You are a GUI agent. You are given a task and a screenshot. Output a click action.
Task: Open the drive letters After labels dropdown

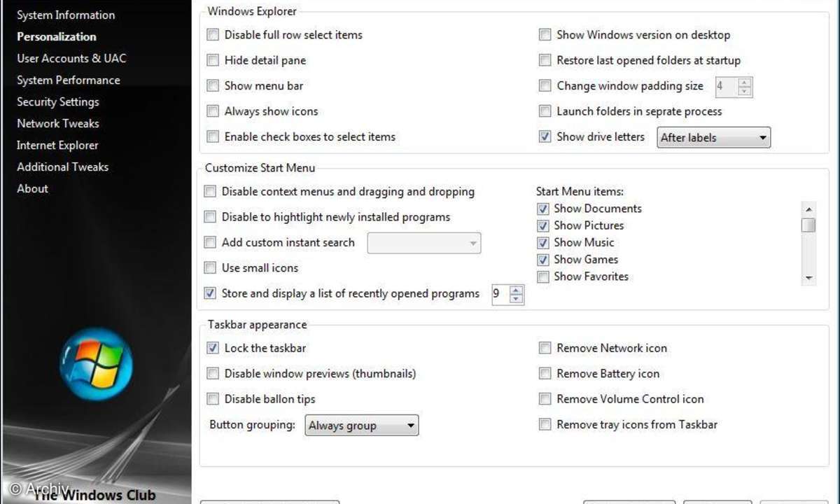click(x=713, y=138)
